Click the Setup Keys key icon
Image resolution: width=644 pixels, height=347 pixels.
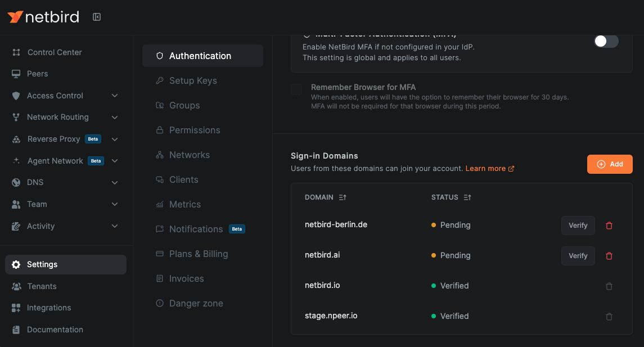click(160, 80)
